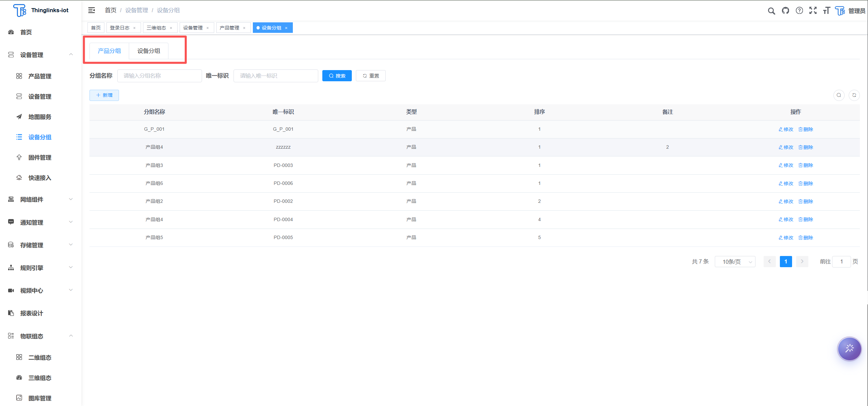Edit the zzzzzz row via 修改

pyautogui.click(x=786, y=147)
